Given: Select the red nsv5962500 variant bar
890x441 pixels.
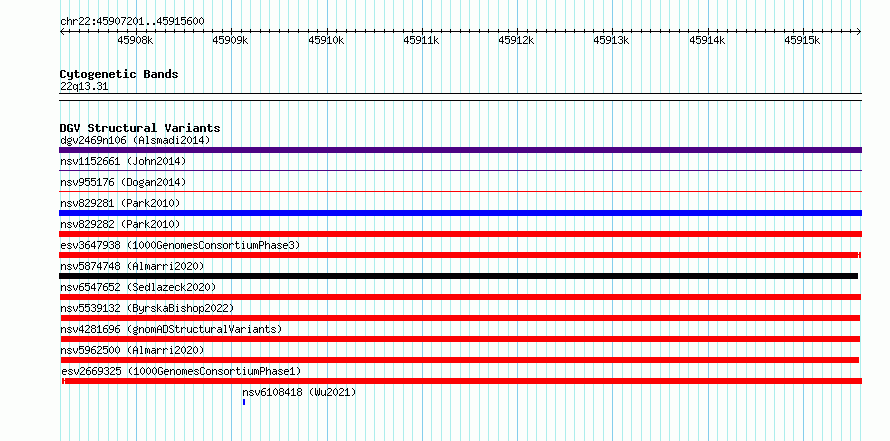Looking at the screenshot, I should pyautogui.click(x=459, y=360).
